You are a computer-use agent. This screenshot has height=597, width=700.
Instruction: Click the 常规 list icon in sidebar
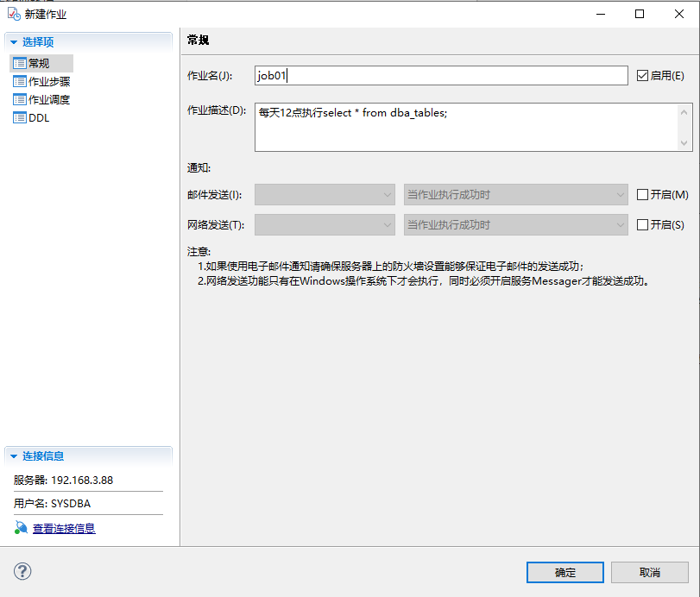[20, 63]
